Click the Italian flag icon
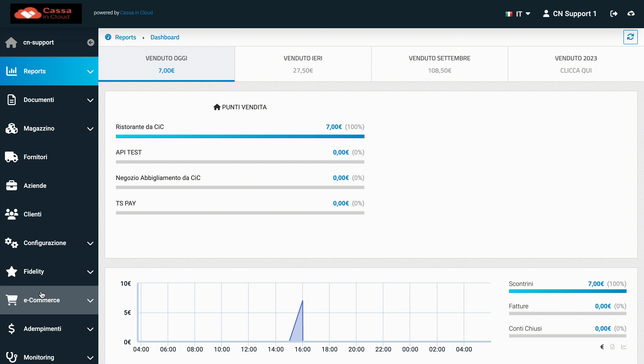Screen dimensions: 644x364 [x=509, y=14]
